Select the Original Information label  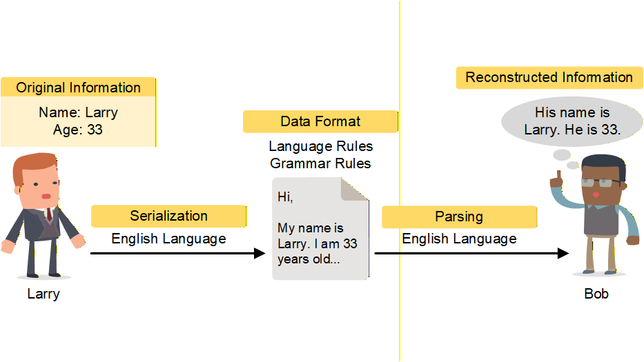(x=78, y=88)
